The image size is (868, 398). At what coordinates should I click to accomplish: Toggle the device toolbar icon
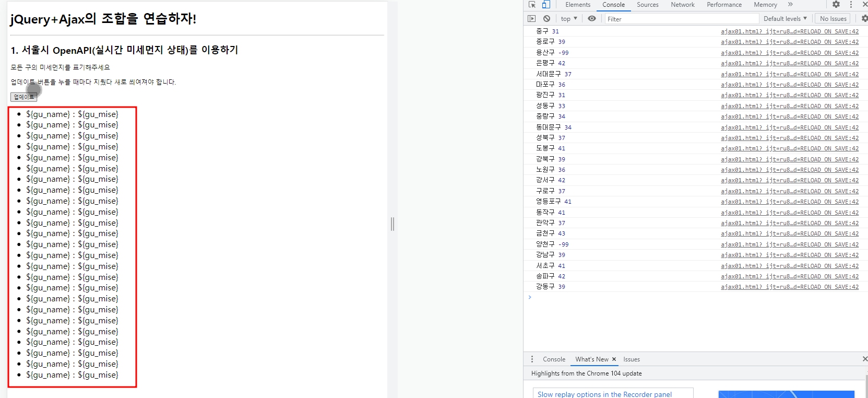coord(546,5)
